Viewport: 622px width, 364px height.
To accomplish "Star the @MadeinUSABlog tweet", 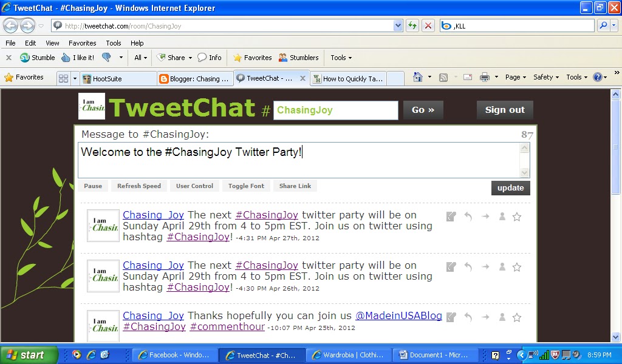I will (x=517, y=317).
